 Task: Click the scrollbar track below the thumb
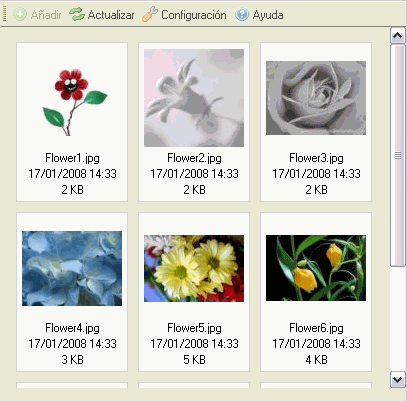(x=397, y=319)
